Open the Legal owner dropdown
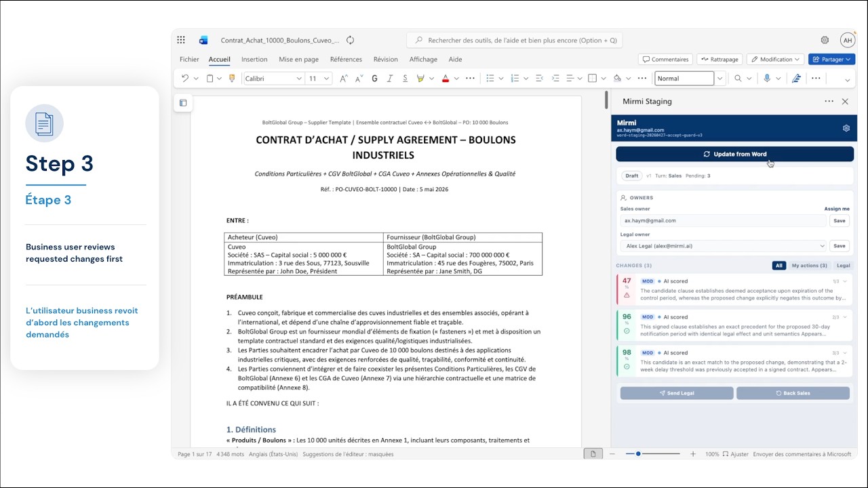 pos(724,246)
